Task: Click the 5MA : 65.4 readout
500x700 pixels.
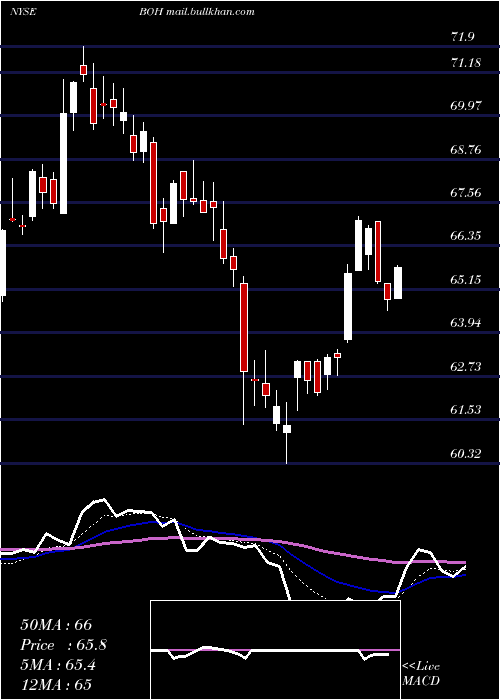Action: click(58, 665)
